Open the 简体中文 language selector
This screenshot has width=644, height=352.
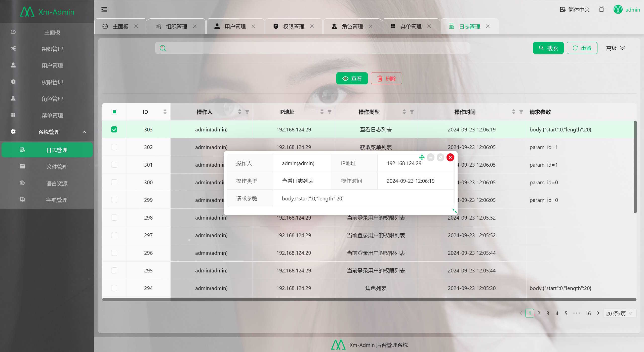[x=575, y=10]
